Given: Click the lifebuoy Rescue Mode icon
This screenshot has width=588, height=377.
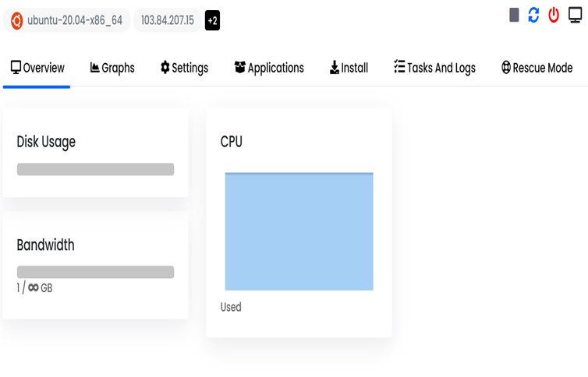Looking at the screenshot, I should [506, 68].
